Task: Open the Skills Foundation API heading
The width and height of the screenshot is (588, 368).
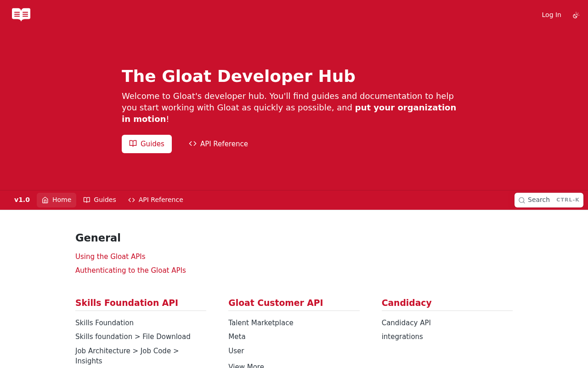Action: point(127,303)
